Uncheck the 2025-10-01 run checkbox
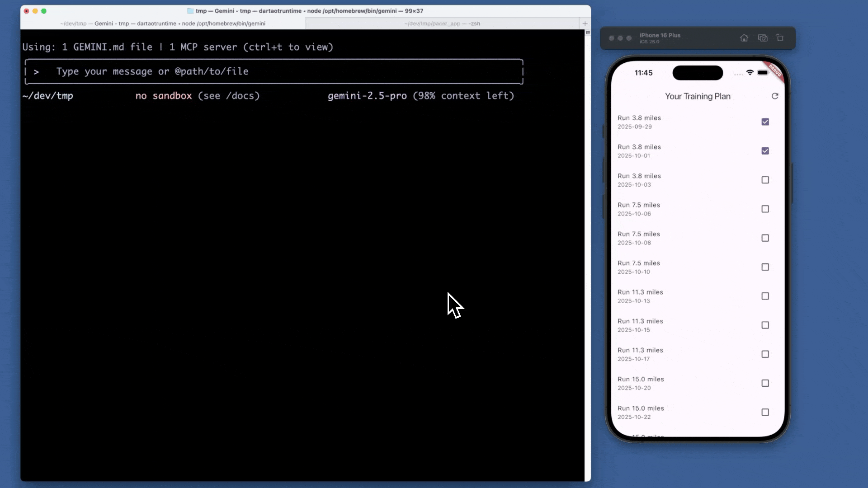 (x=765, y=151)
